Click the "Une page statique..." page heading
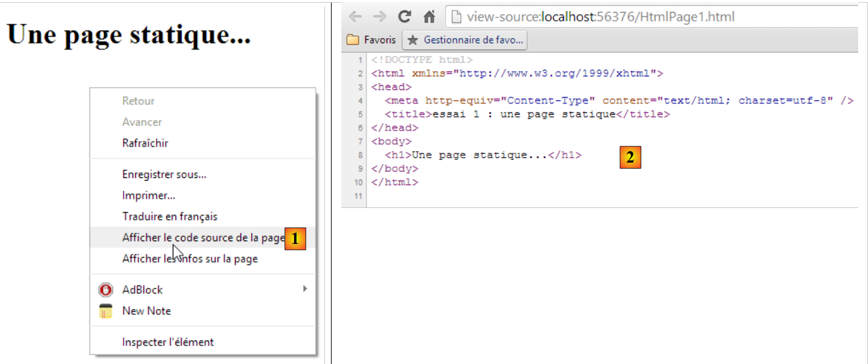The image size is (868, 364). click(129, 34)
